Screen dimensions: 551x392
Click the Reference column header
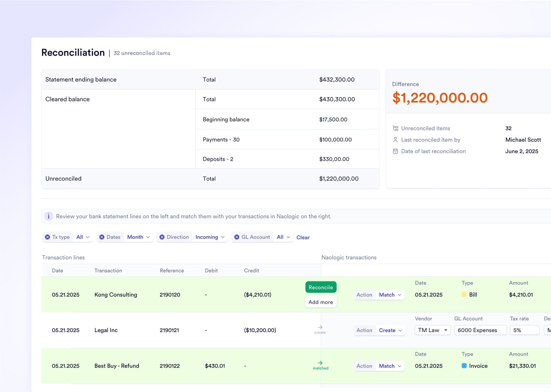click(172, 271)
